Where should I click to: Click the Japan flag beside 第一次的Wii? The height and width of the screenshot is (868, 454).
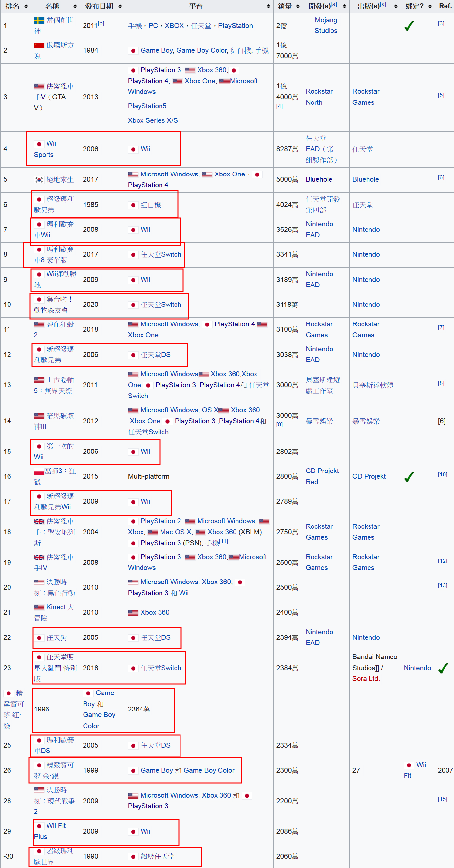pyautogui.click(x=39, y=447)
